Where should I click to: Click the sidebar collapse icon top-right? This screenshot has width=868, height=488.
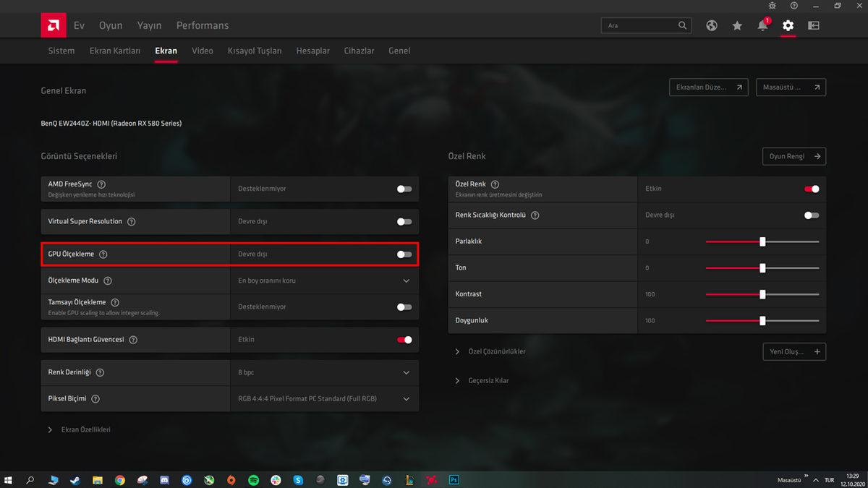click(813, 25)
